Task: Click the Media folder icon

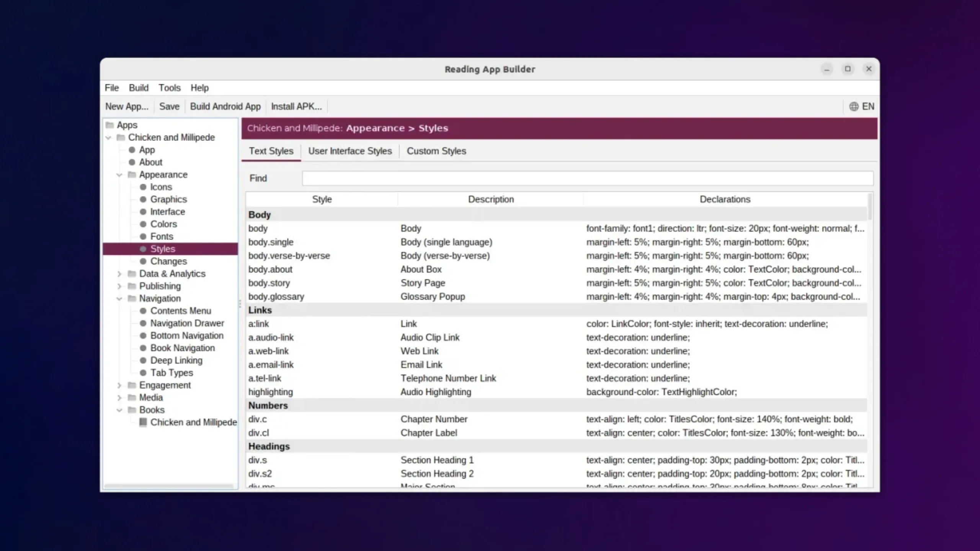Action: 132,398
